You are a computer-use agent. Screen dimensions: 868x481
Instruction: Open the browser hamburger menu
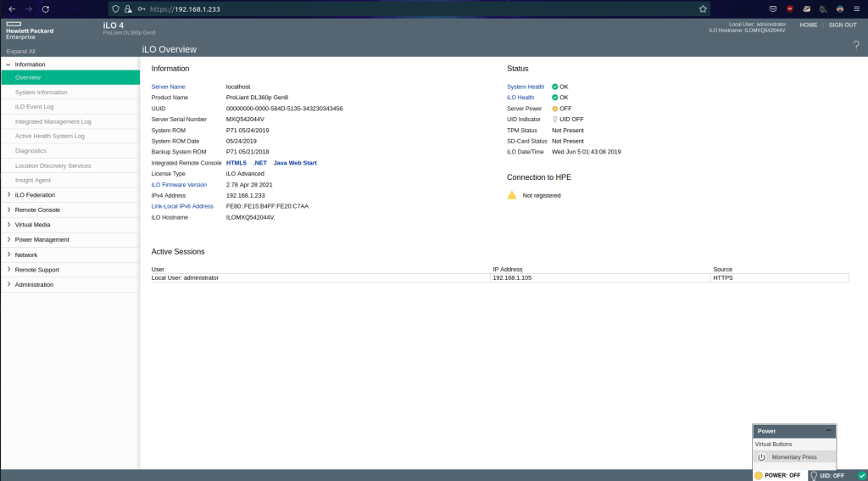[x=857, y=8]
